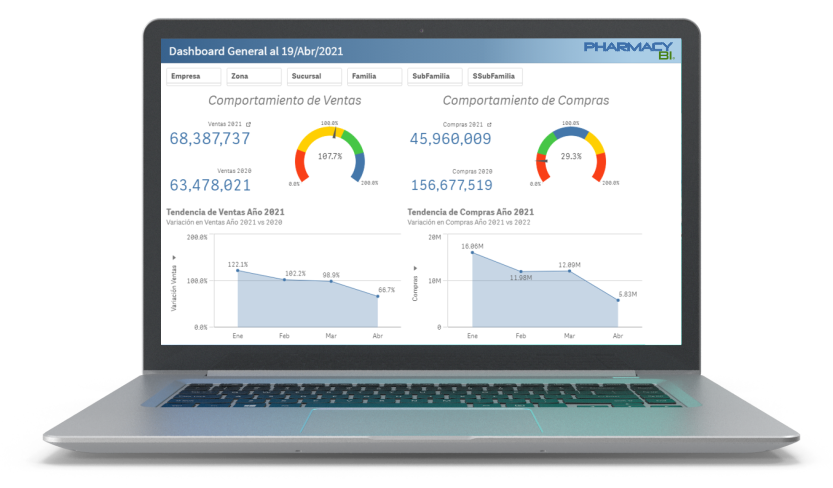Click the 5.83M Abr purchases data point

click(x=618, y=301)
